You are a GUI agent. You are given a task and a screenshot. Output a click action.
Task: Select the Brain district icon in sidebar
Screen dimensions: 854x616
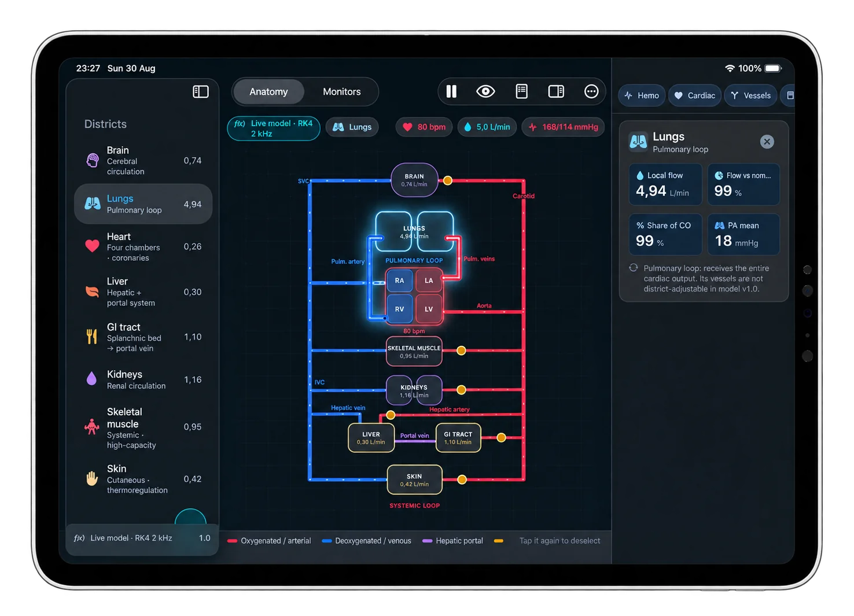click(x=92, y=160)
